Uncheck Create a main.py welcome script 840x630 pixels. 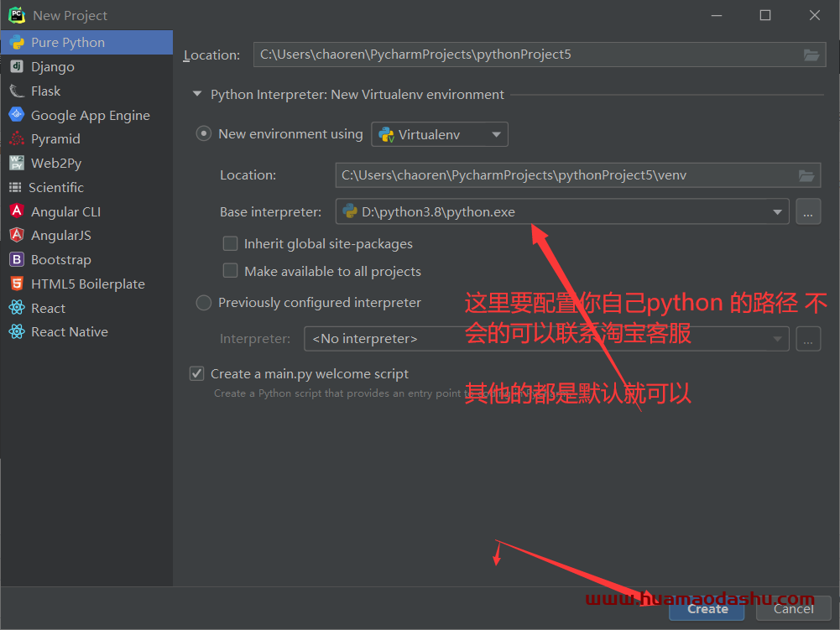pos(196,373)
